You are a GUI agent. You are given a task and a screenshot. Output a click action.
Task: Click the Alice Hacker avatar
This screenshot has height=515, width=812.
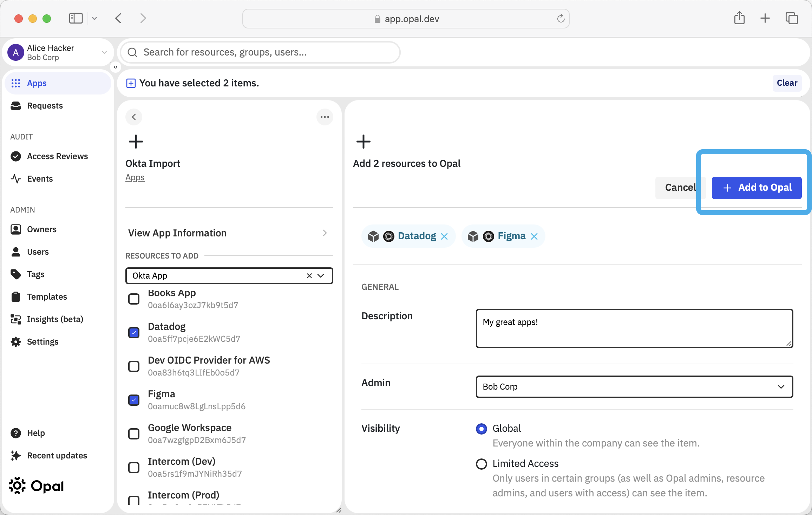pyautogui.click(x=16, y=52)
